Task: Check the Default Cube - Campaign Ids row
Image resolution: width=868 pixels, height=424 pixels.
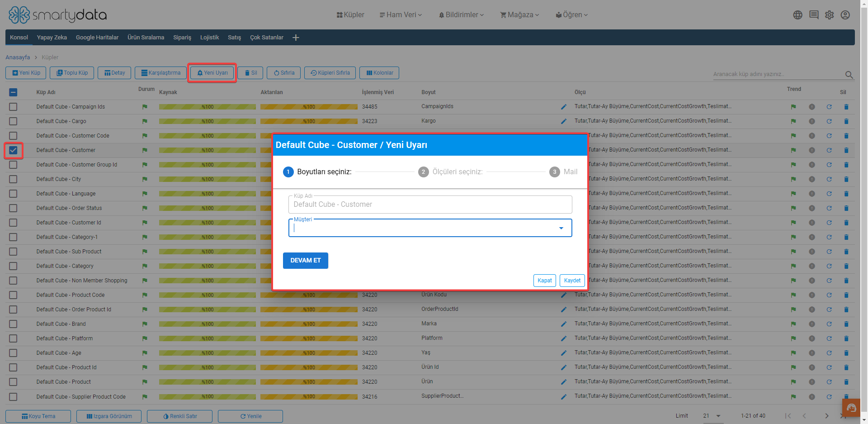Action: tap(13, 107)
